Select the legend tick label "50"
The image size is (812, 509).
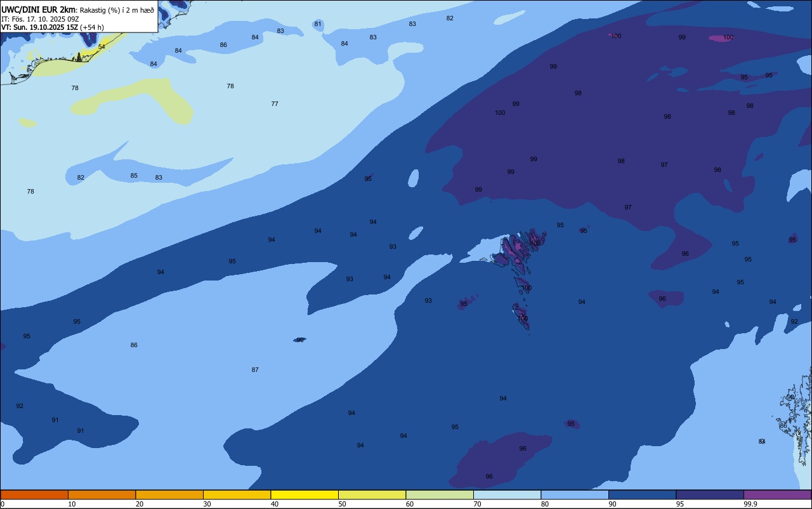342,504
